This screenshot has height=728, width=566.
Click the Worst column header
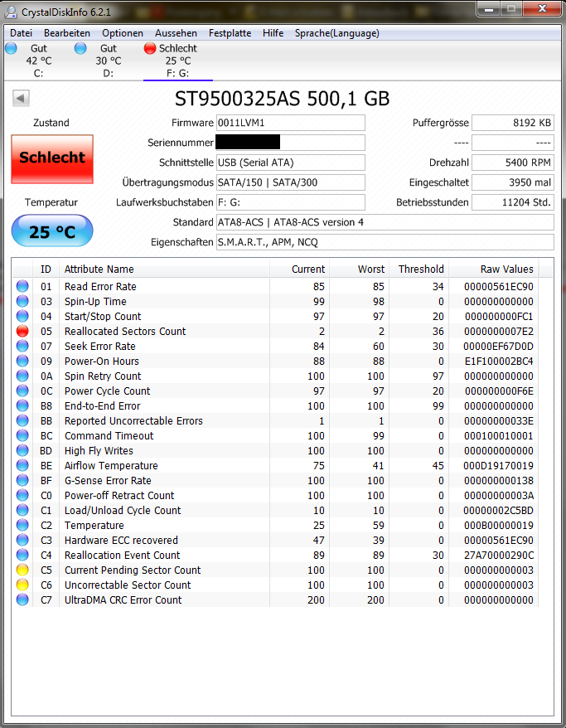pos(359,269)
